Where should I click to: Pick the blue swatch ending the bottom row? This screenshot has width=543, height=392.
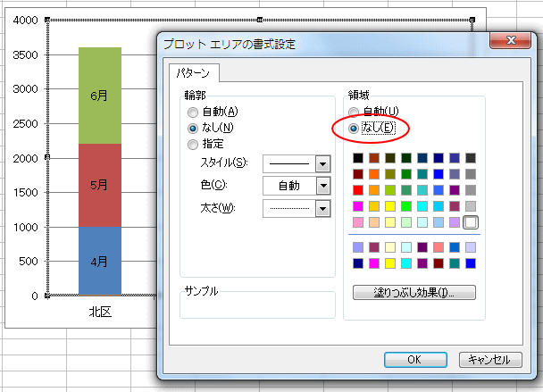471,263
